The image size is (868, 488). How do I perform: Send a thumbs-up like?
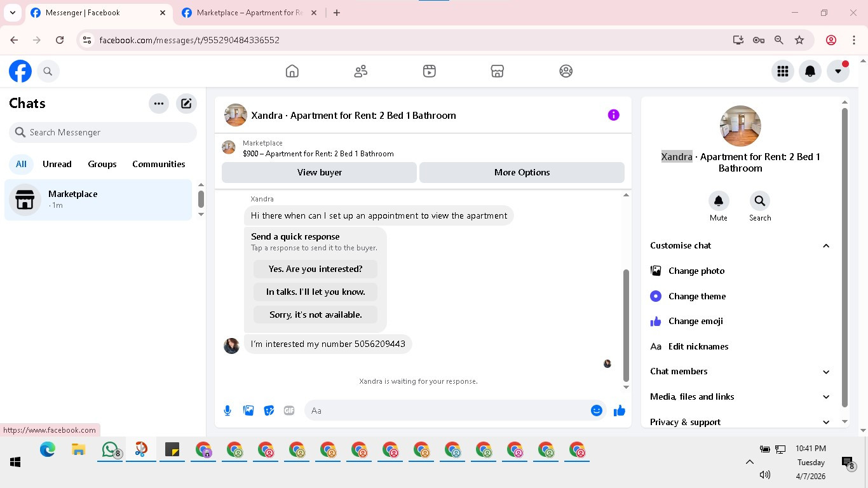620,410
